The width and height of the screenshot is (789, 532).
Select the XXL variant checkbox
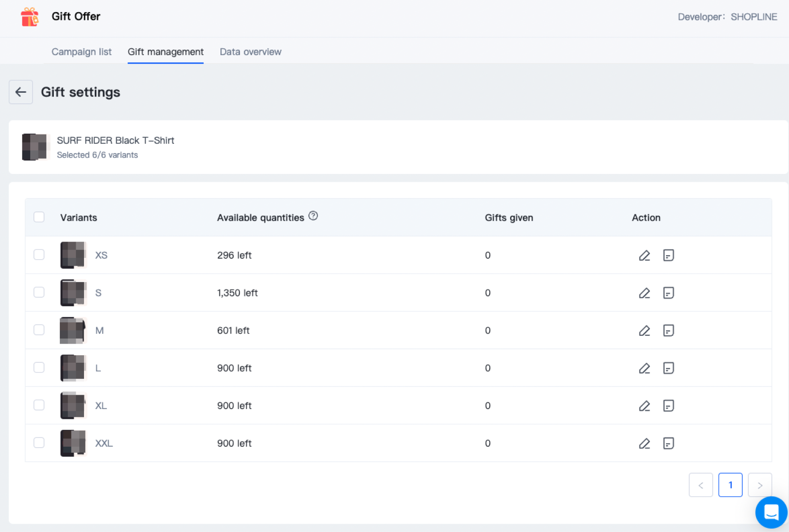[x=39, y=442]
